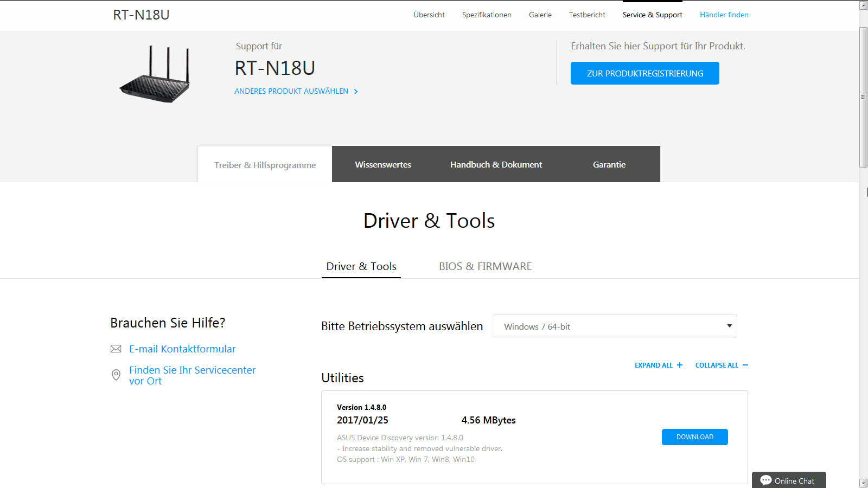
Task: Open the Spezifikationen navigation item
Action: (487, 15)
